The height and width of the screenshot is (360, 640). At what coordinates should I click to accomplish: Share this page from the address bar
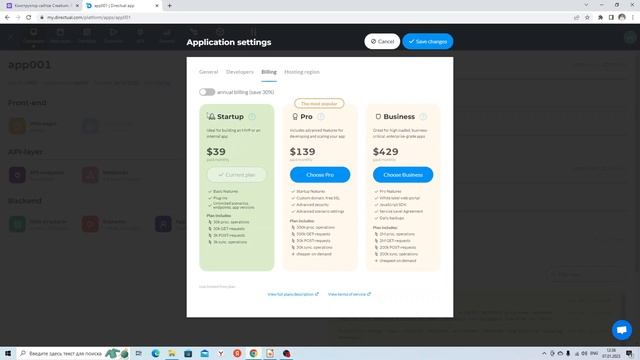576,17
